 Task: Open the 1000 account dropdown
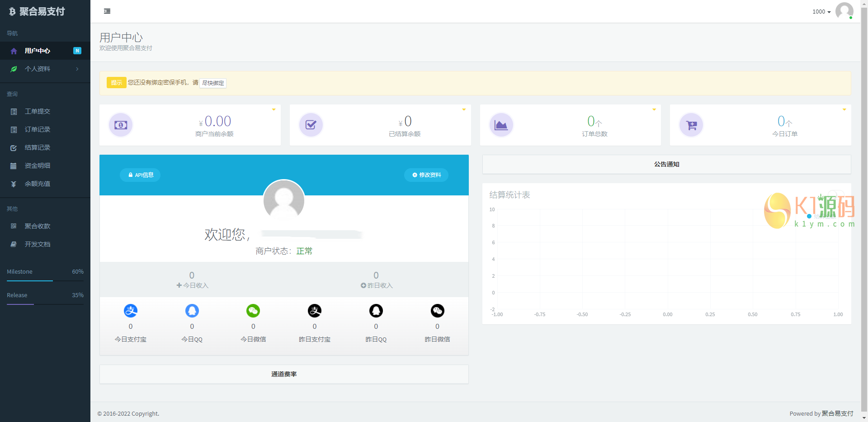coord(821,12)
